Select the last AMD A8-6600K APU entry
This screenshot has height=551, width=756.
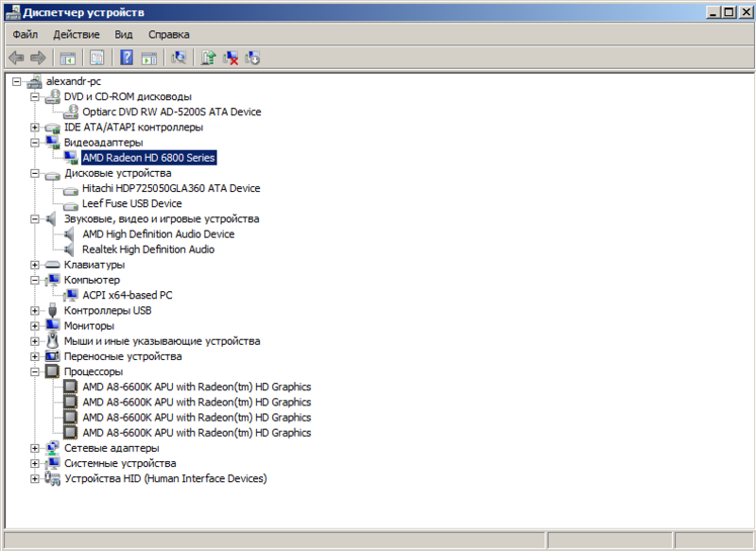point(197,433)
